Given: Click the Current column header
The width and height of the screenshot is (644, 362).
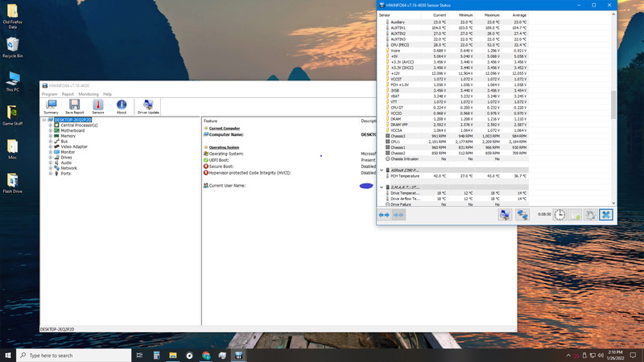Looking at the screenshot, I should click(434, 15).
